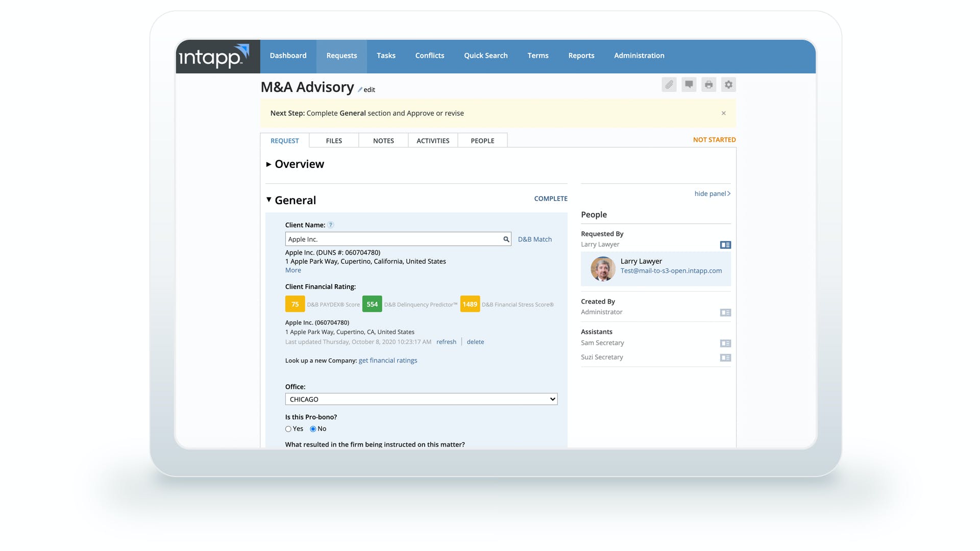Dismiss the Next Step notification banner
The image size is (980, 551).
tap(723, 113)
